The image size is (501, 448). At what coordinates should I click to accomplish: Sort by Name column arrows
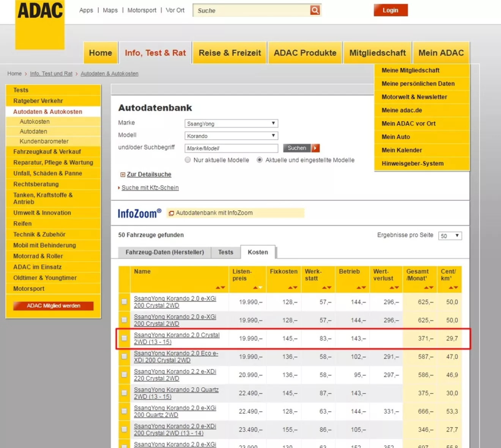click(x=221, y=288)
